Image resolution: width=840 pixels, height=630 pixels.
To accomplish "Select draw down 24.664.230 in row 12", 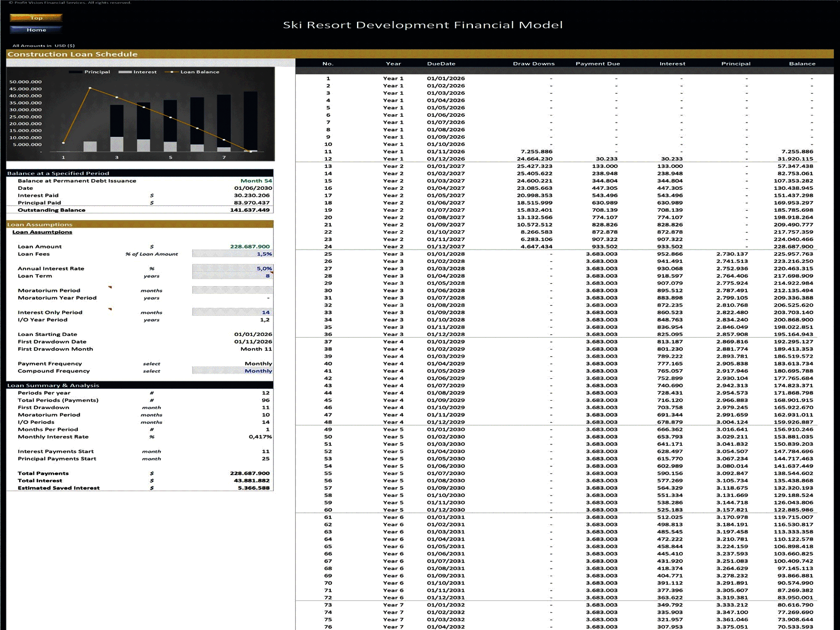I will coord(535,159).
